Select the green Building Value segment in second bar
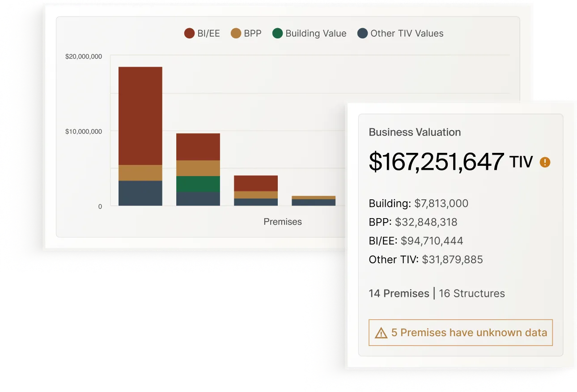 tap(198, 184)
